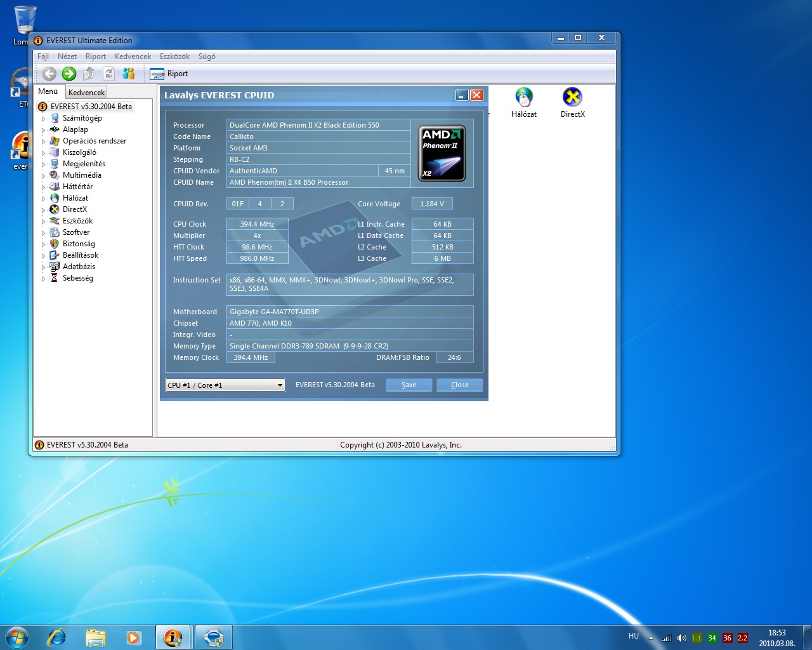
Task: Open the Recycle Bin desktop icon
Action: click(24, 25)
